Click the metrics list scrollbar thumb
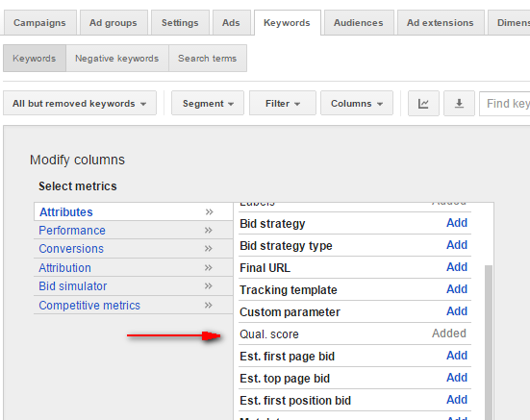The image size is (530, 420). [x=489, y=342]
